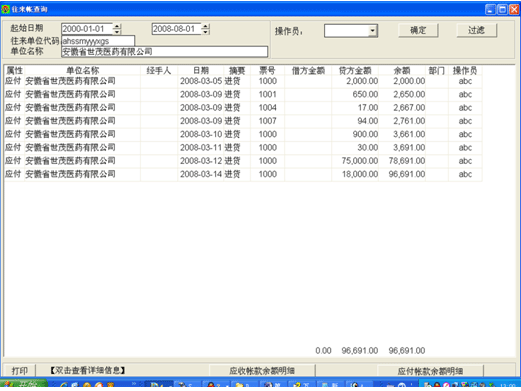Increment the start date 2000-01-01 spinner
Screen dimensions: 521x391
[117, 26]
